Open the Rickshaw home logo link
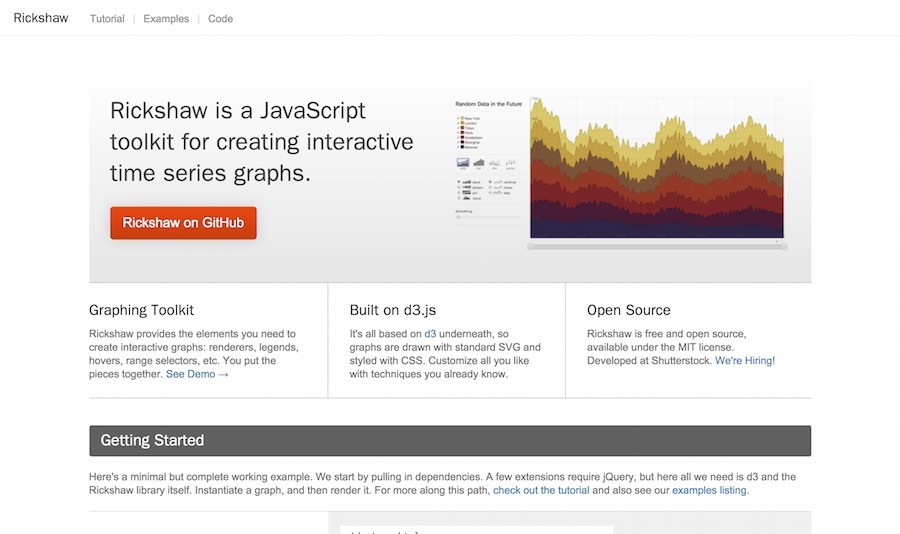Image resolution: width=900 pixels, height=534 pixels. click(x=41, y=18)
